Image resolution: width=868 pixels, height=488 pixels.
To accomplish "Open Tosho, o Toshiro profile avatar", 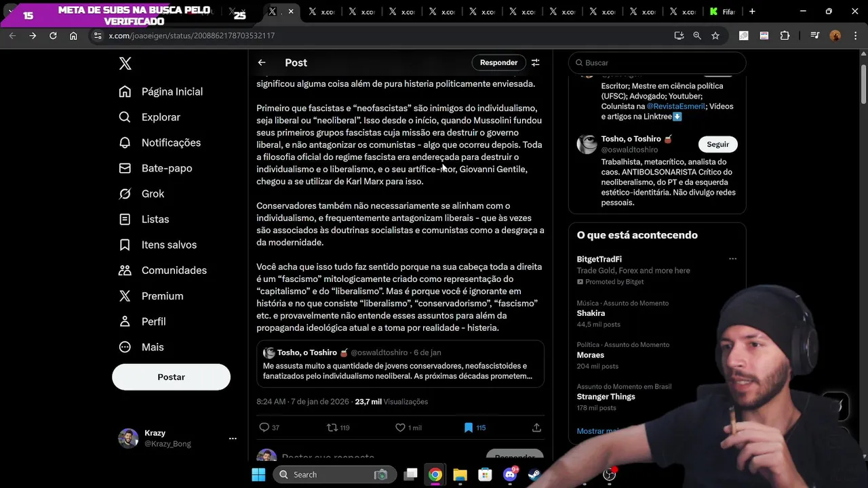I will (587, 144).
